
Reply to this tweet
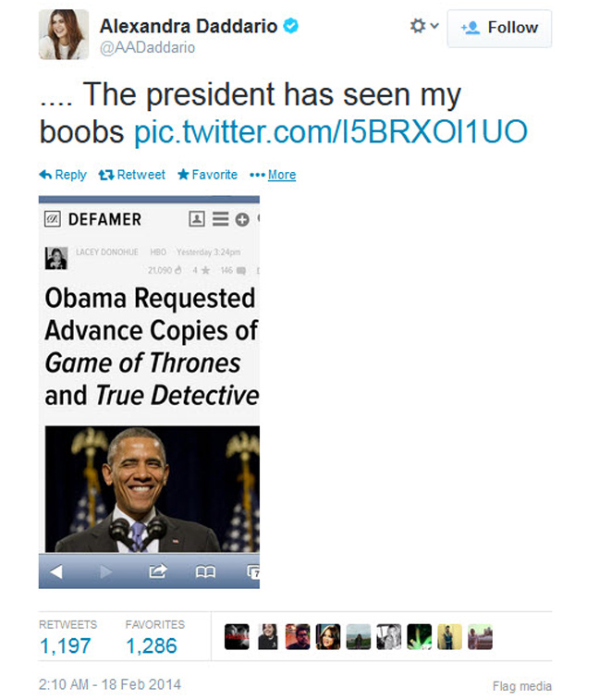63,175
